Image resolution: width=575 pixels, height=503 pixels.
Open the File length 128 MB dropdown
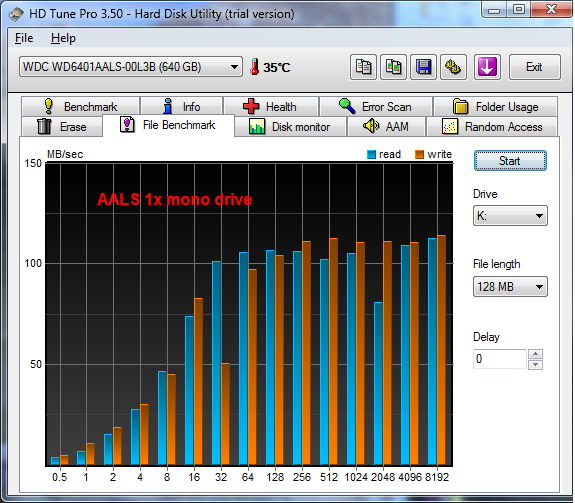[x=510, y=286]
